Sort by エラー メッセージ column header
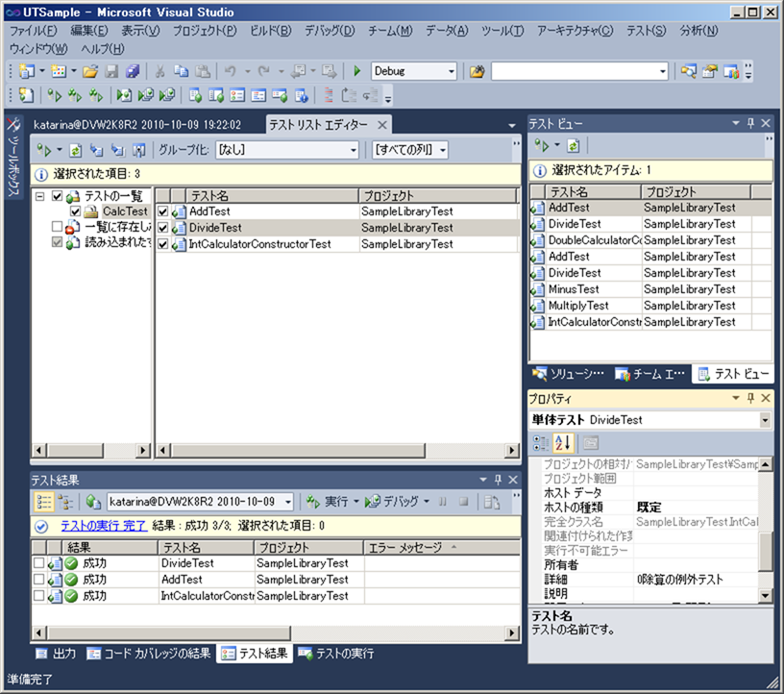Viewport: 784px width, 694px height. 442,548
